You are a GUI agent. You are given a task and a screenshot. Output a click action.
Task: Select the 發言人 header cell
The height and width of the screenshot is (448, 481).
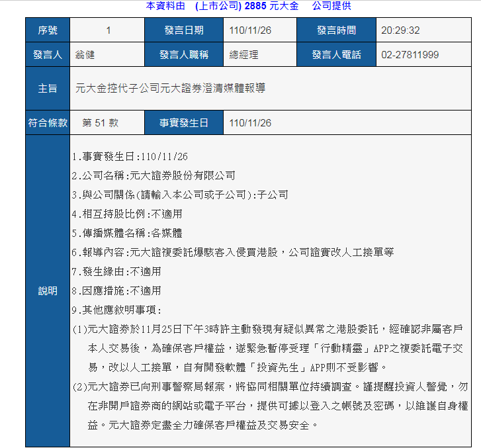[48, 55]
